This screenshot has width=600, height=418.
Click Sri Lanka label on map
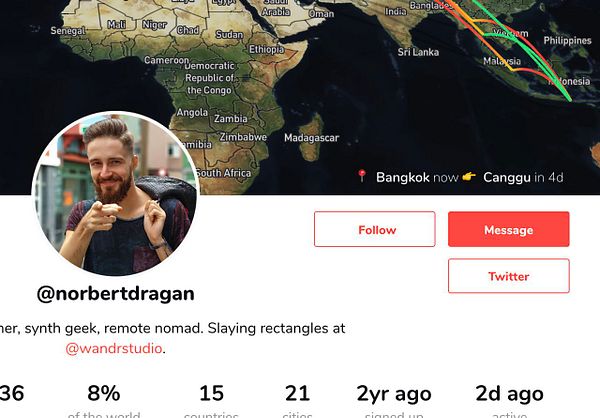(x=418, y=52)
